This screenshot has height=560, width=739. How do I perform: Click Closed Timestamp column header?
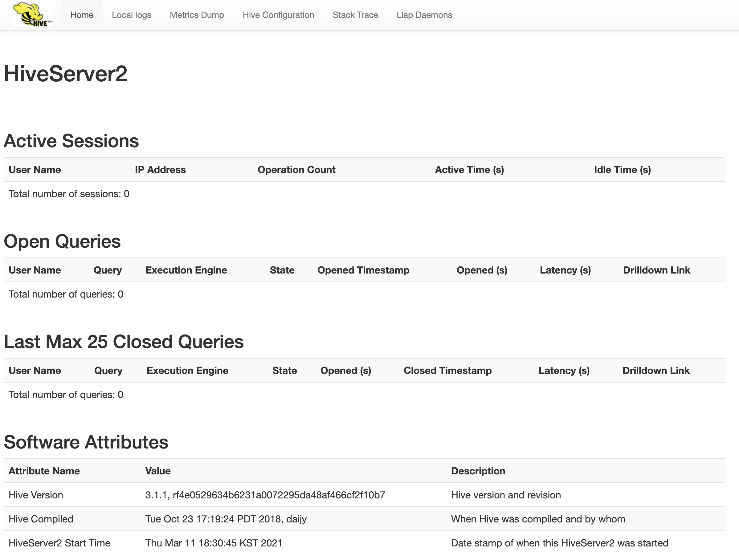point(448,370)
